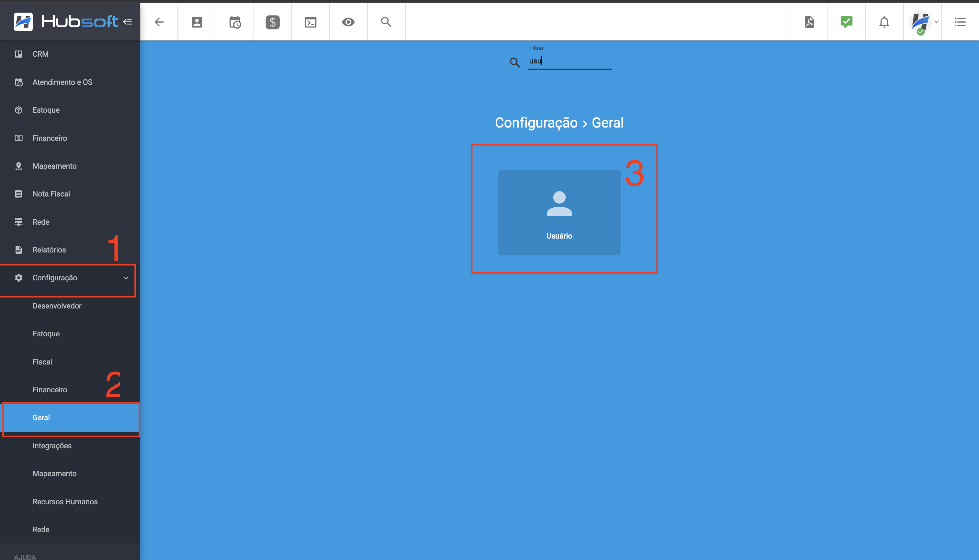Screen dimensions: 979x560
Task: Open the Usuário card
Action: point(559,213)
